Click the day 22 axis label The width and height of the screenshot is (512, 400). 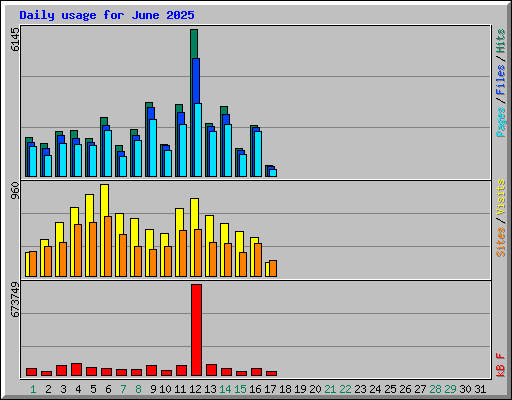click(345, 389)
